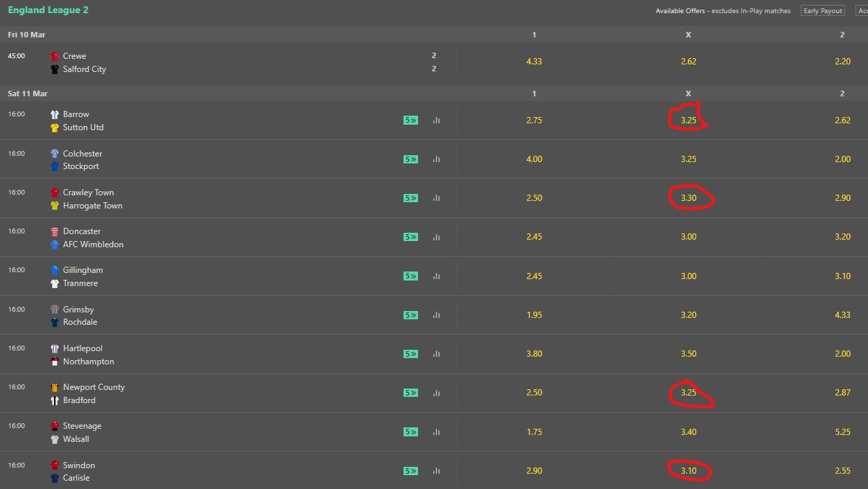Click the green 5 badge for Swindon match
The image size is (868, 489).
point(411,471)
